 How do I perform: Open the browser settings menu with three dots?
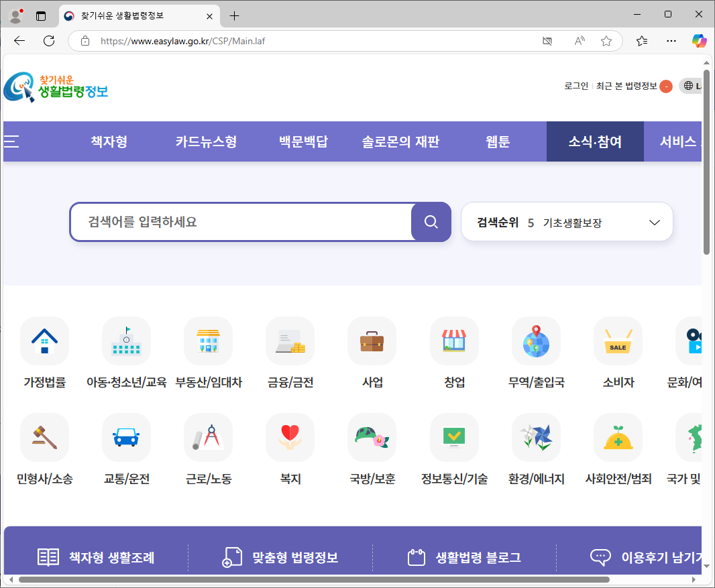pyautogui.click(x=671, y=41)
